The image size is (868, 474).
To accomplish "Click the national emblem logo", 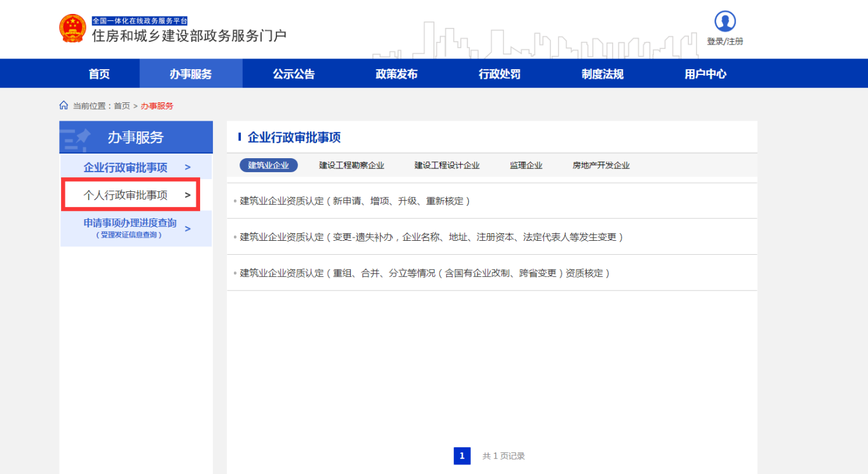I will (x=72, y=29).
